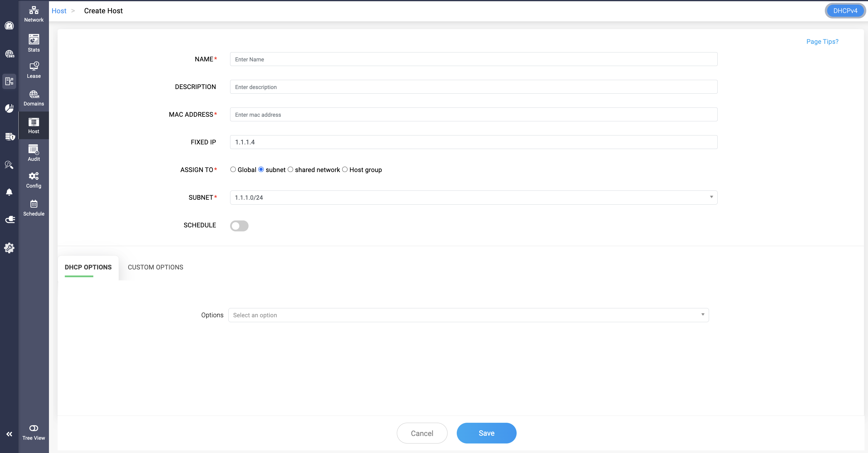Viewport: 868px width, 453px height.
Task: Expand the SUBNET dropdown
Action: pos(473,197)
